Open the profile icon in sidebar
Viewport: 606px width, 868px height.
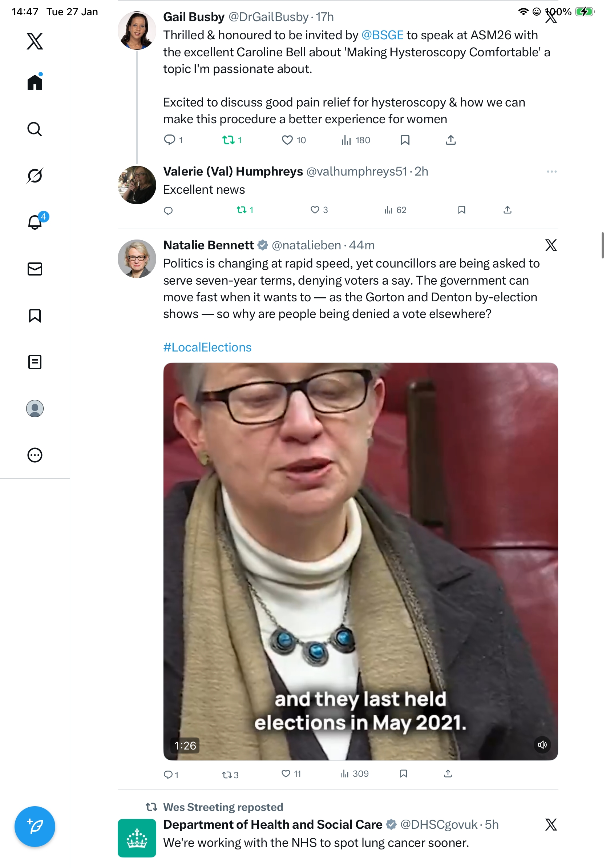pyautogui.click(x=35, y=408)
